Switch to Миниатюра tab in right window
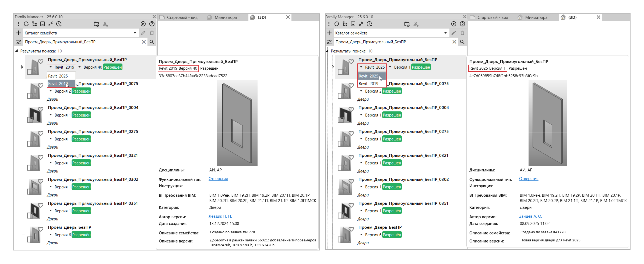The image size is (644, 264). click(533, 18)
